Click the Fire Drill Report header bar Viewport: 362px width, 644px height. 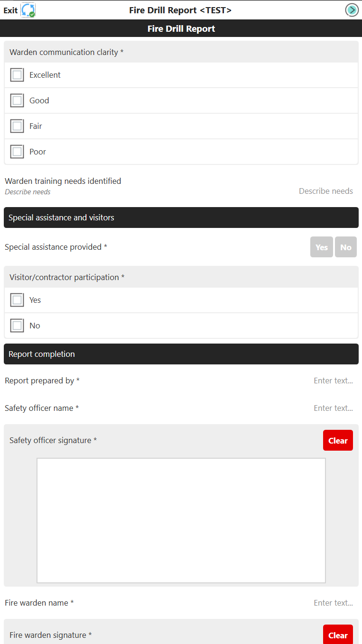(181, 28)
